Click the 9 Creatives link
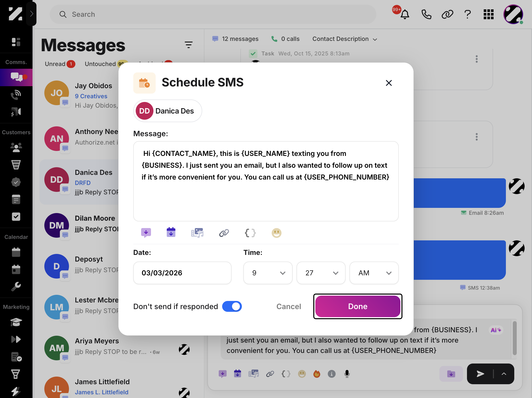 click(x=91, y=96)
